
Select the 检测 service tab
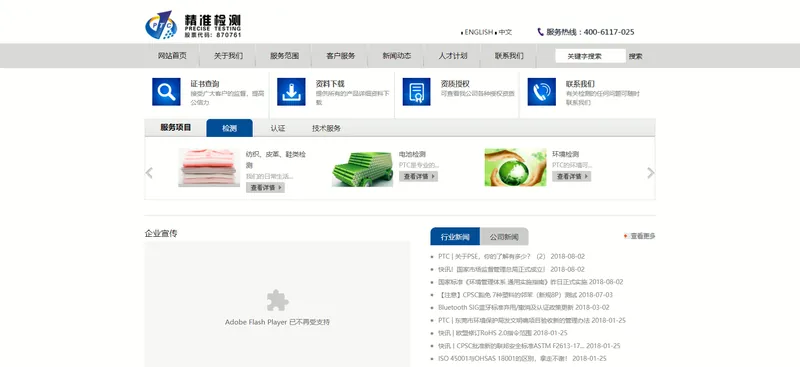[230, 128]
